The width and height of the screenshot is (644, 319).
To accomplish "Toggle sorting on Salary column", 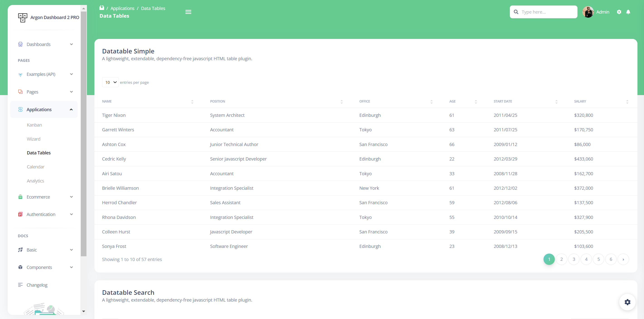I will point(627,101).
